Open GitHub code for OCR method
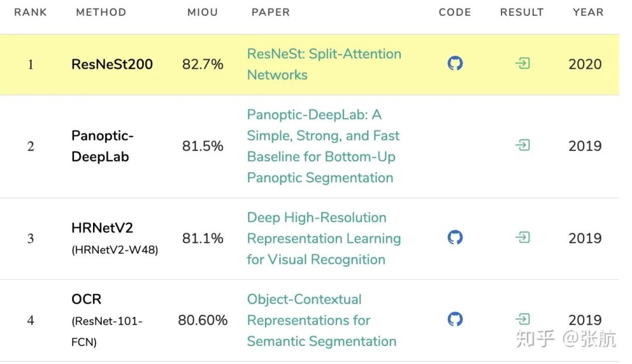Screen dimensions: 632x364 455,319
